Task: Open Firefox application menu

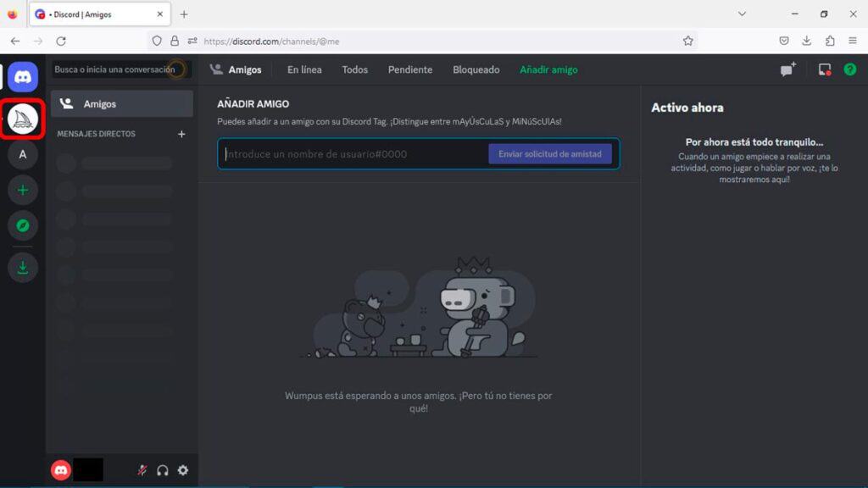Action: coord(853,41)
